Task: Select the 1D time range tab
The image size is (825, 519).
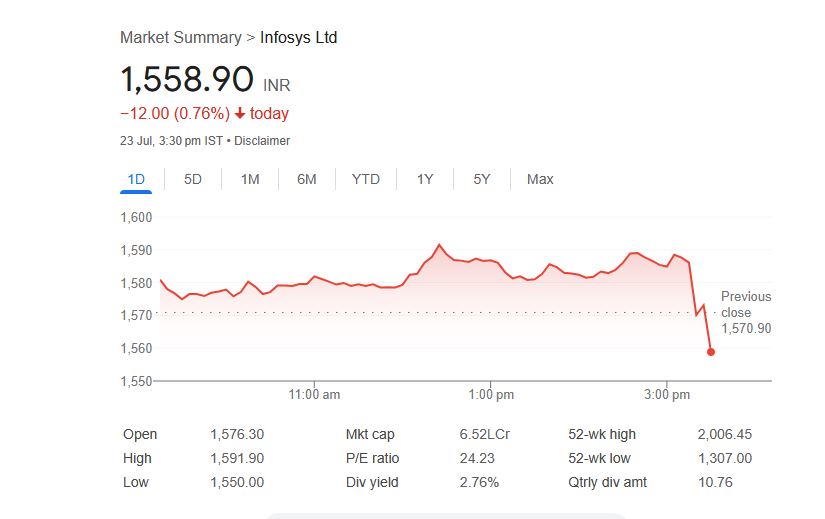Action: coord(136,179)
